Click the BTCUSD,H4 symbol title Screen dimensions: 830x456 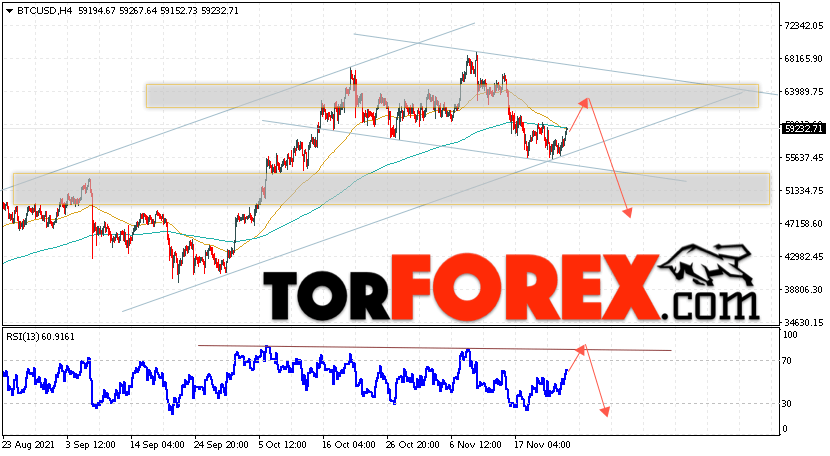coord(45,11)
